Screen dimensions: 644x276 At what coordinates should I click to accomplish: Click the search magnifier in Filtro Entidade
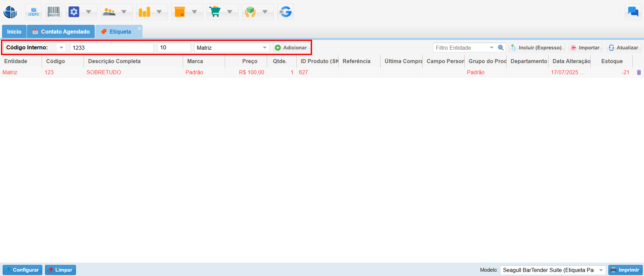click(501, 48)
